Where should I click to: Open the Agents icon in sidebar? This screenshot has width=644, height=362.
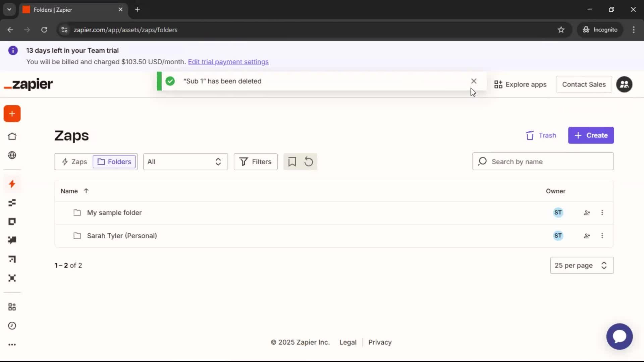click(12, 278)
